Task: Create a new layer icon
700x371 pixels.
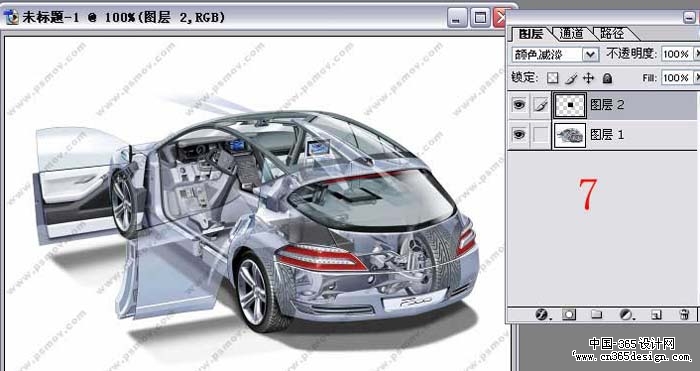Action: click(x=656, y=315)
